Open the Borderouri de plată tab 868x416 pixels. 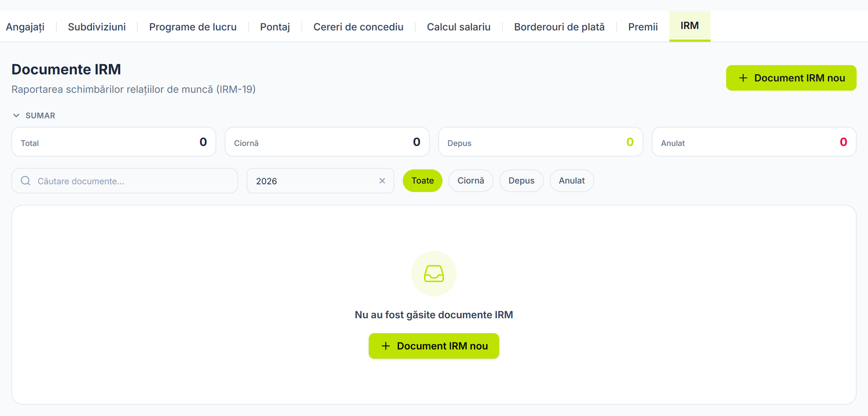click(560, 27)
